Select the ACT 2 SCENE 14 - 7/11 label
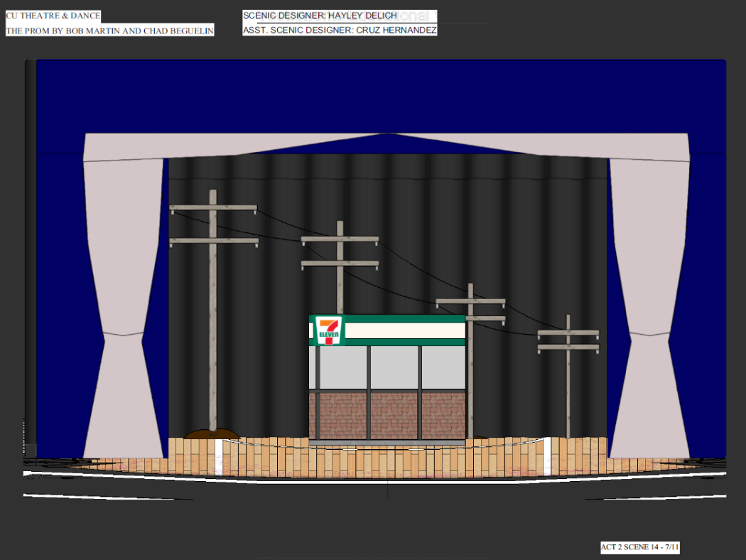The width and height of the screenshot is (746, 560). coord(639,546)
